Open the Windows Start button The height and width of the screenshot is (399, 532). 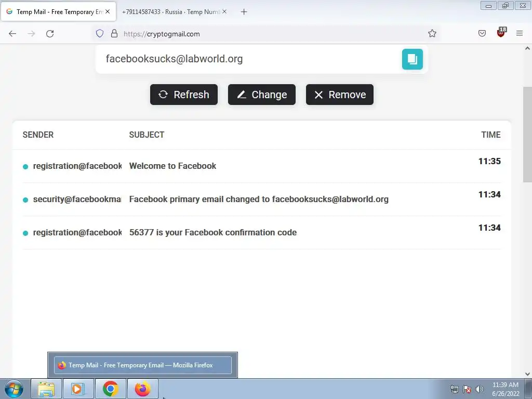tap(14, 389)
